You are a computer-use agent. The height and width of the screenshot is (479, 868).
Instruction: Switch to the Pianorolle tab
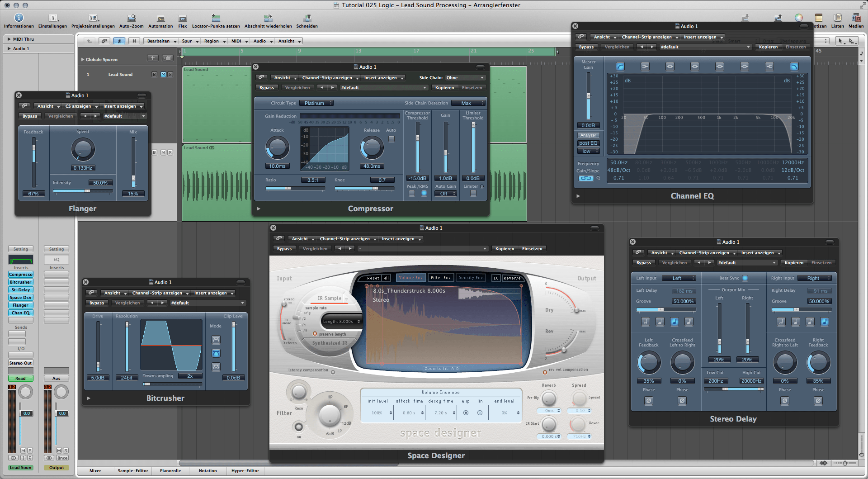(x=170, y=471)
